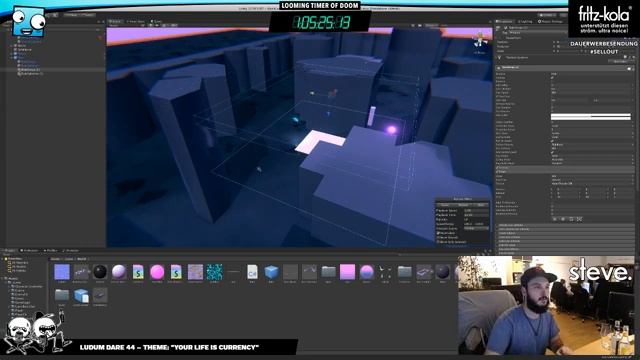This screenshot has width=640, height=360.
Task: Select the blue cube with document icon asset
Action: 81,295
